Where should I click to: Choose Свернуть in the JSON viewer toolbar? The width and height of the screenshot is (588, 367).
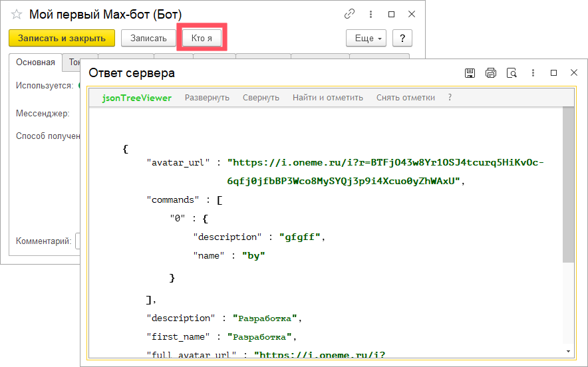point(261,98)
